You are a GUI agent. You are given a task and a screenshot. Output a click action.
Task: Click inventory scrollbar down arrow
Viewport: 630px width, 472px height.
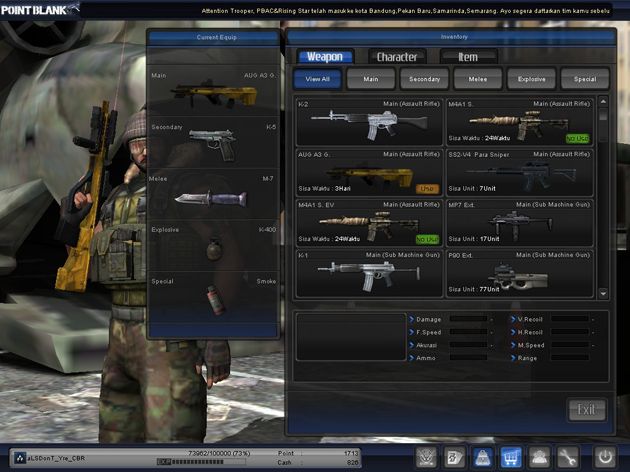(x=603, y=294)
